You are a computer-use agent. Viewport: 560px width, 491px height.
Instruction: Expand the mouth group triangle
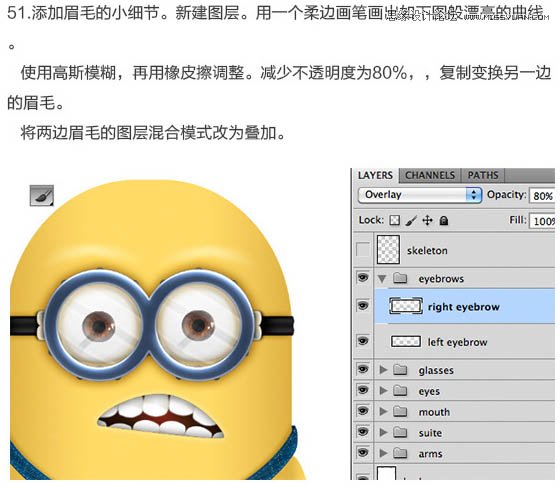pos(383,411)
